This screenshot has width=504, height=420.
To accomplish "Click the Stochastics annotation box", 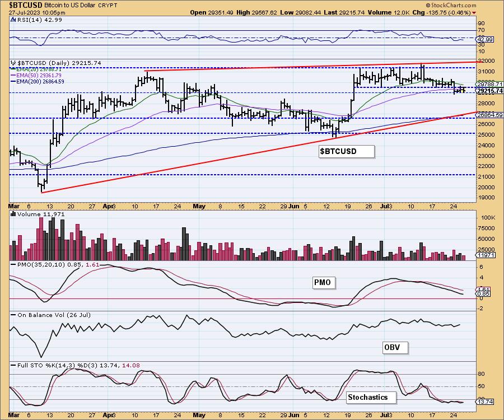I will (x=371, y=398).
